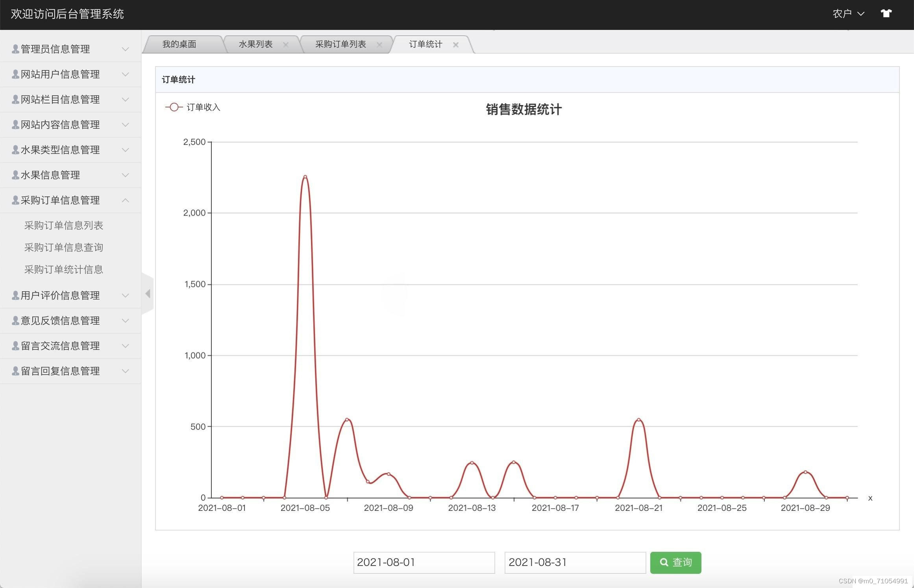The width and height of the screenshot is (914, 588).
Task: Switch to the 我的桌面 tab
Action: tap(180, 44)
